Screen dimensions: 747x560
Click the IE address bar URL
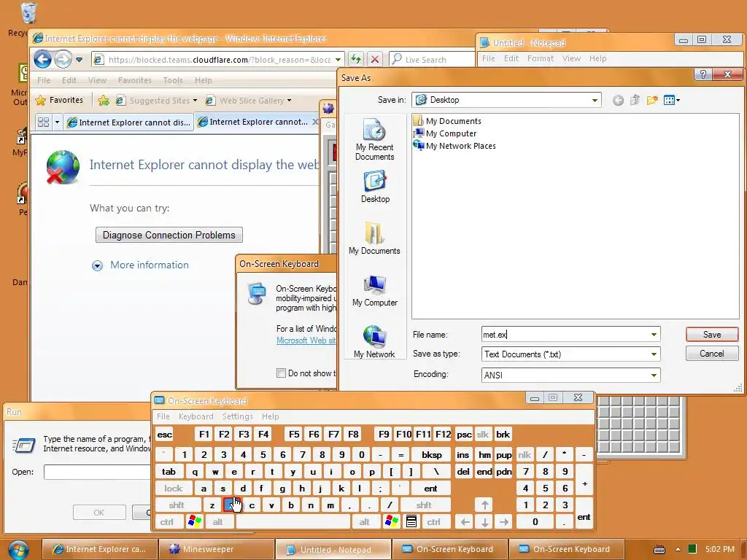point(219,60)
